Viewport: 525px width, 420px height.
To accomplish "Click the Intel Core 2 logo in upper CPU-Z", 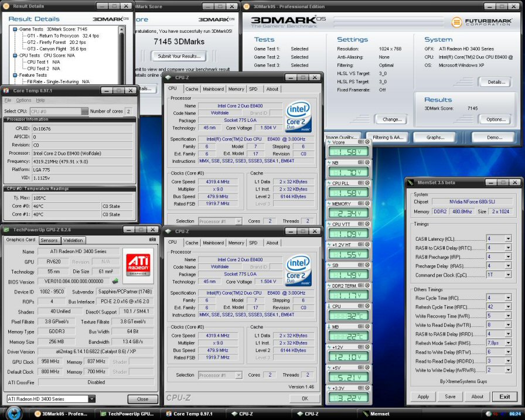I will coord(298,117).
